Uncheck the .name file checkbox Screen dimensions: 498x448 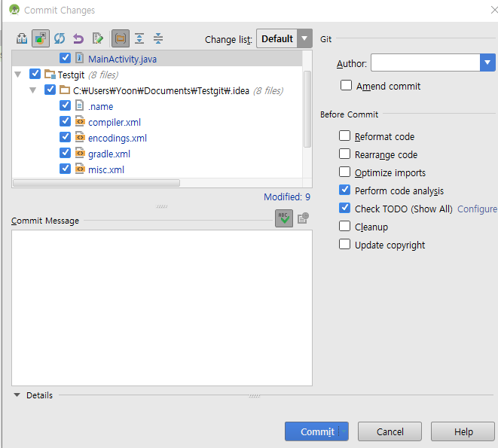click(x=65, y=105)
